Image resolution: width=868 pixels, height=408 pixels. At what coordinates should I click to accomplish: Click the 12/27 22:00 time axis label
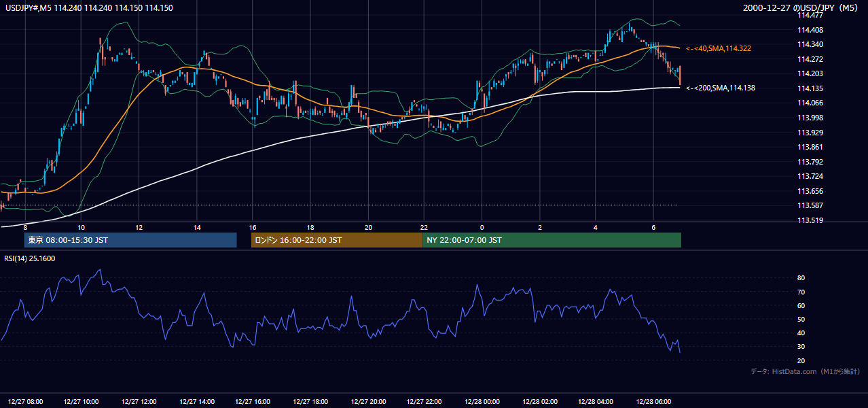(424, 402)
